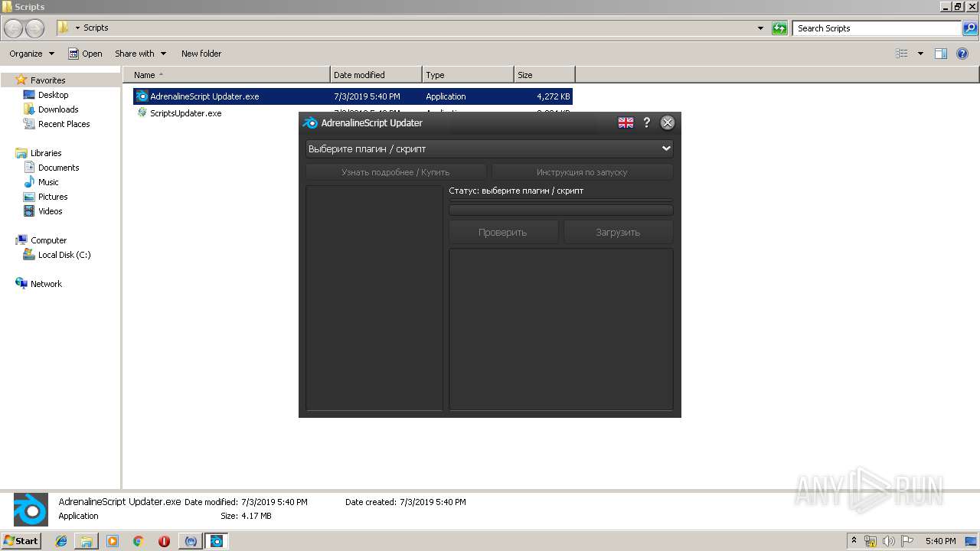
Task: Open the Share with menu
Action: pyautogui.click(x=140, y=54)
